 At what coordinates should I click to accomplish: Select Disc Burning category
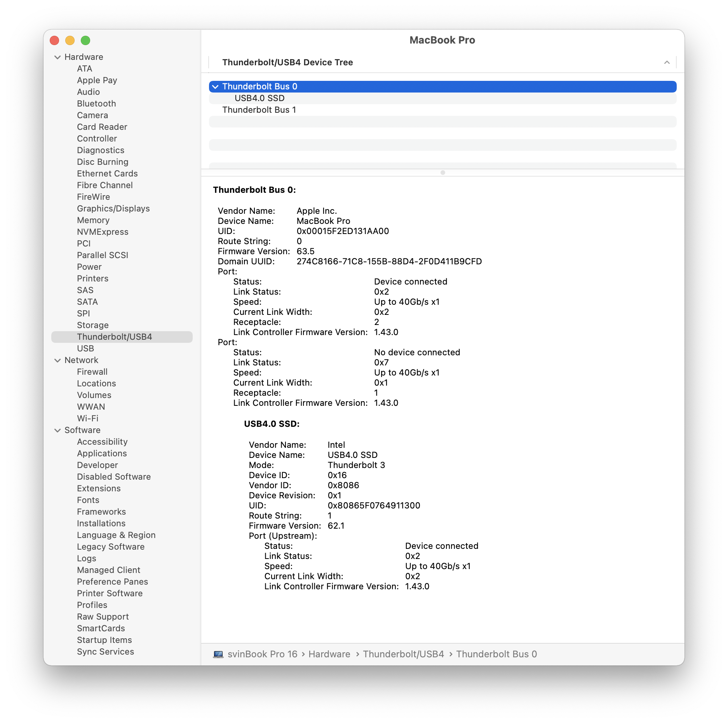103,162
